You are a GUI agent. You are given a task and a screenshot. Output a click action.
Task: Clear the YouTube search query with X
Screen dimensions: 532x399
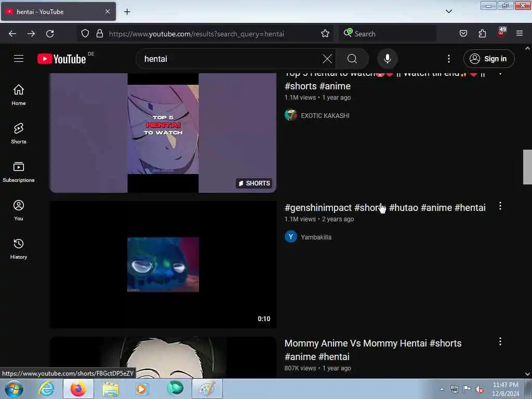pos(327,59)
